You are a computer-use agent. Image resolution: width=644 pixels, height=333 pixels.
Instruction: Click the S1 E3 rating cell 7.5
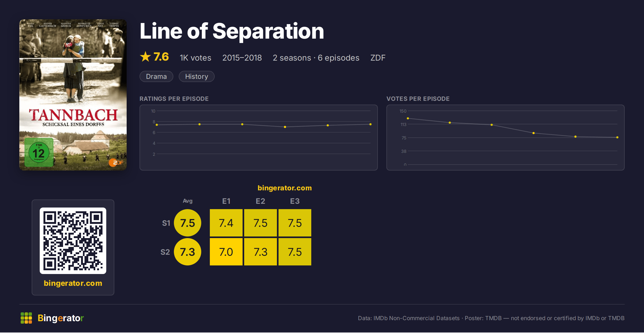295,223
